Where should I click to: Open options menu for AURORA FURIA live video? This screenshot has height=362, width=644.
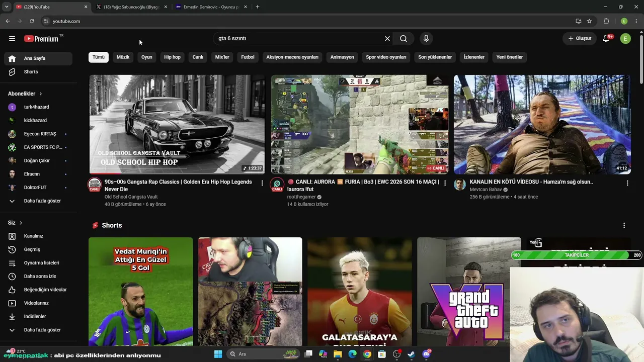[x=445, y=183]
